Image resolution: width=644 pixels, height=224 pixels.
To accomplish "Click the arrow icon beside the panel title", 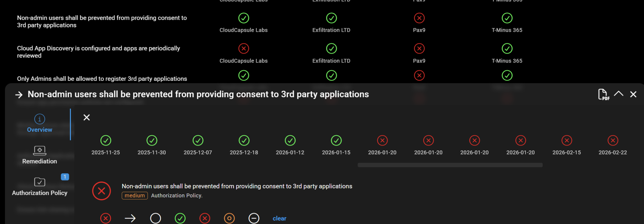I will tap(19, 95).
